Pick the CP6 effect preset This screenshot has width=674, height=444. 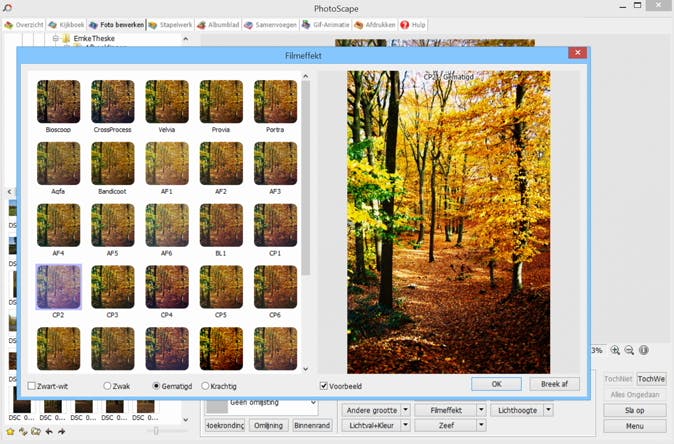[275, 286]
